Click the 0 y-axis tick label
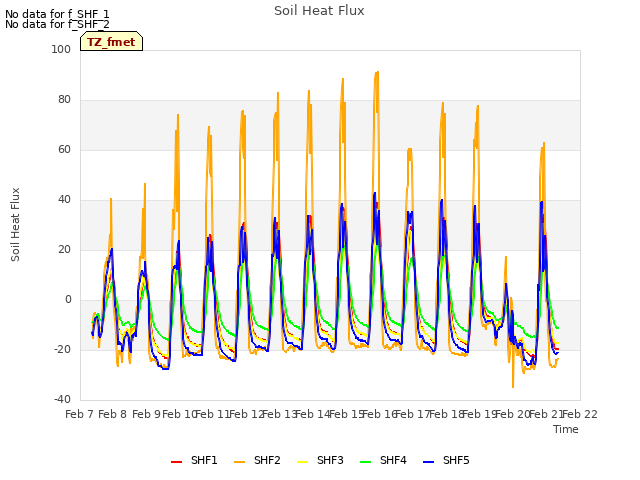Viewport: 640px width, 480px height. coord(68,300)
